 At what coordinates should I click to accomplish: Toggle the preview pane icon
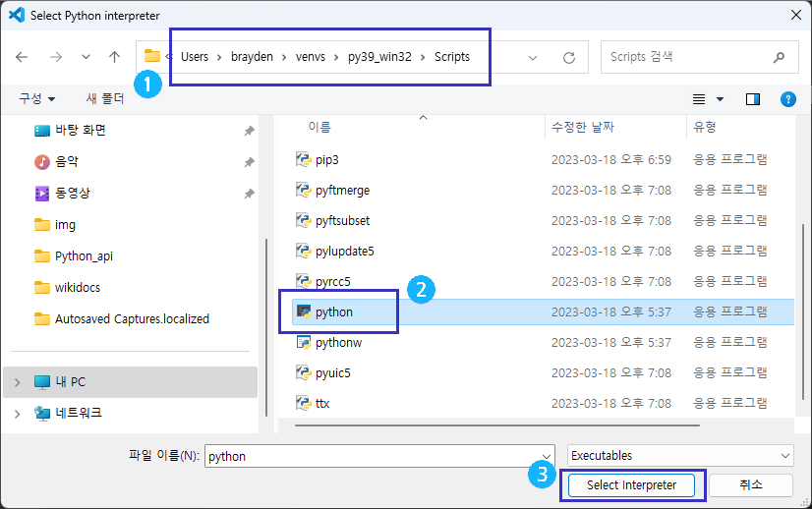753,99
